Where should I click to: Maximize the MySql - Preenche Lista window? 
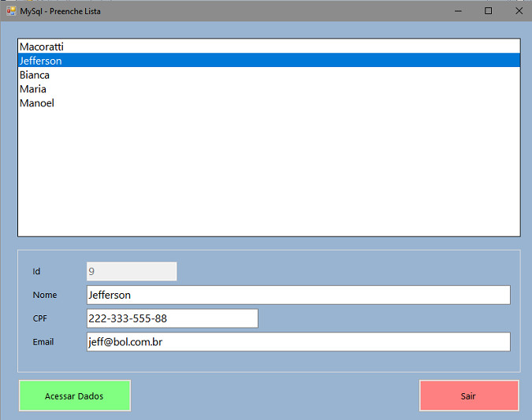tap(488, 11)
